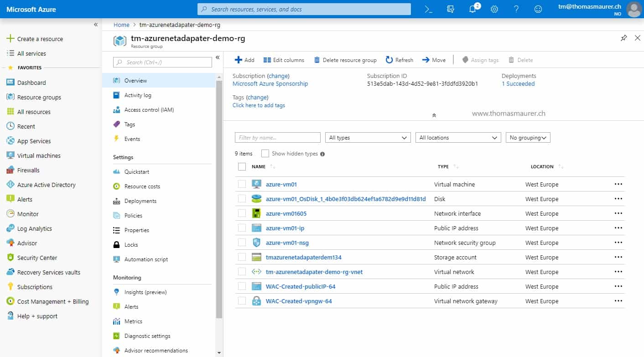
Task: Check the WAC-Created-vpngw-64 row checkbox
Action: tap(242, 301)
